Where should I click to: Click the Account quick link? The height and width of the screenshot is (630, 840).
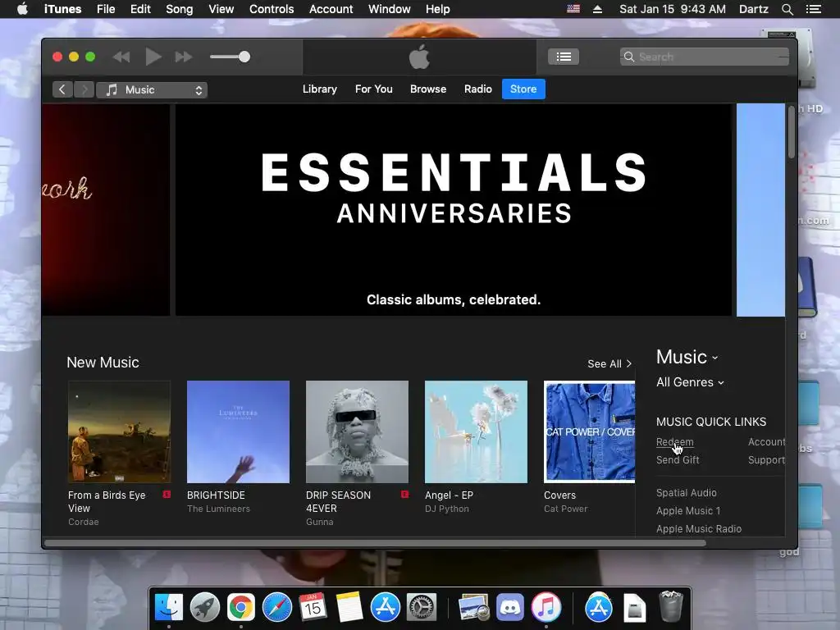tap(767, 442)
